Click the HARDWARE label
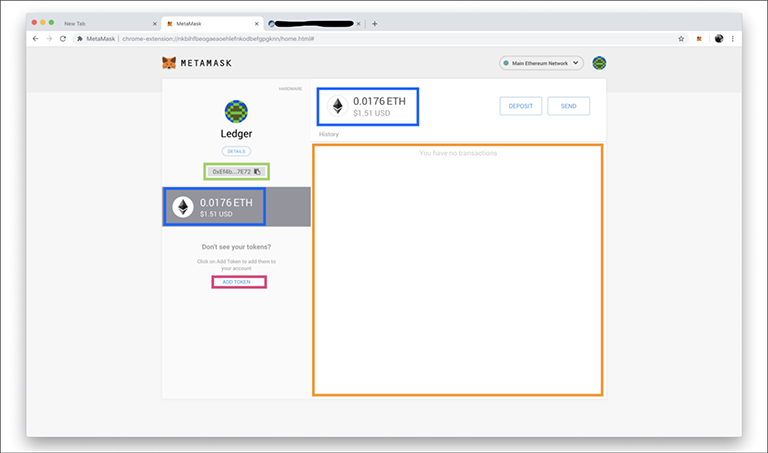 coord(290,89)
